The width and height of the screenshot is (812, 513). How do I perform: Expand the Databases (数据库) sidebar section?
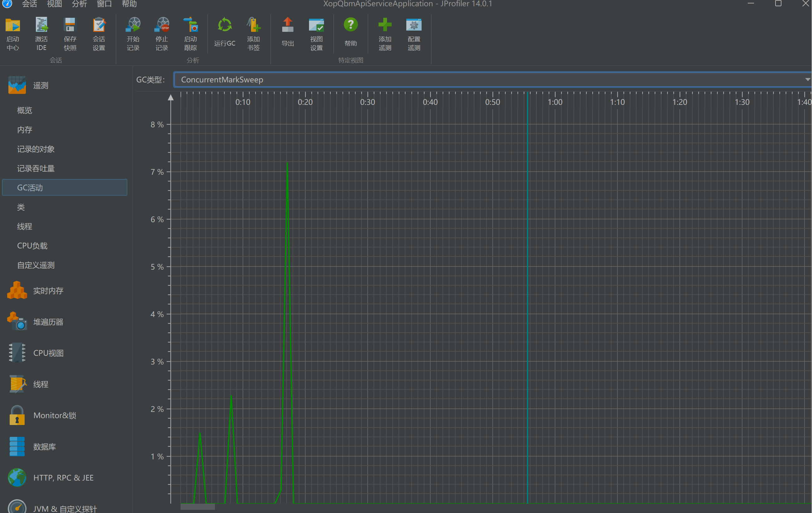(x=45, y=447)
